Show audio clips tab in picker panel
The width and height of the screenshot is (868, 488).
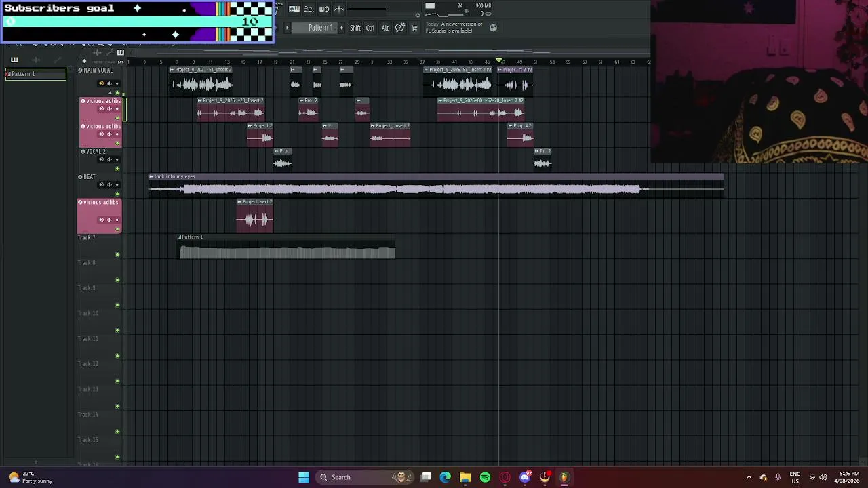tap(35, 60)
